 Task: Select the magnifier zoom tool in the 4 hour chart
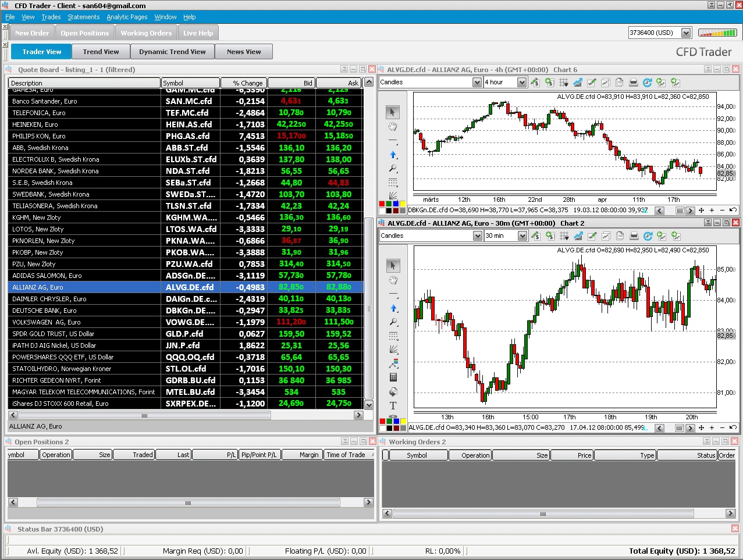click(x=393, y=169)
